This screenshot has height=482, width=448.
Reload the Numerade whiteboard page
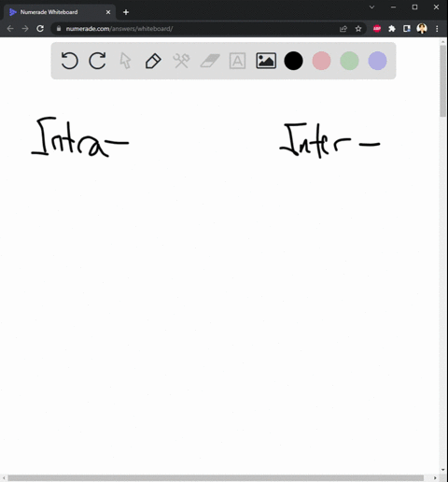coord(40,29)
